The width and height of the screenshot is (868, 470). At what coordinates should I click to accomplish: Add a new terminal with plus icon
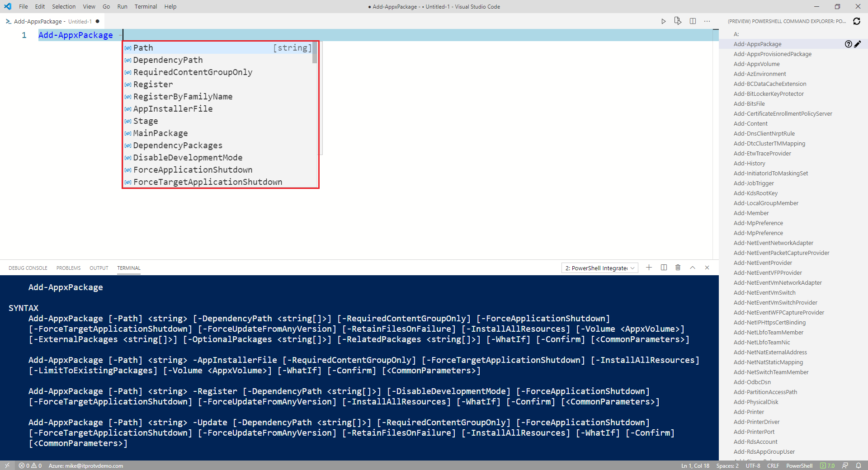pos(649,268)
